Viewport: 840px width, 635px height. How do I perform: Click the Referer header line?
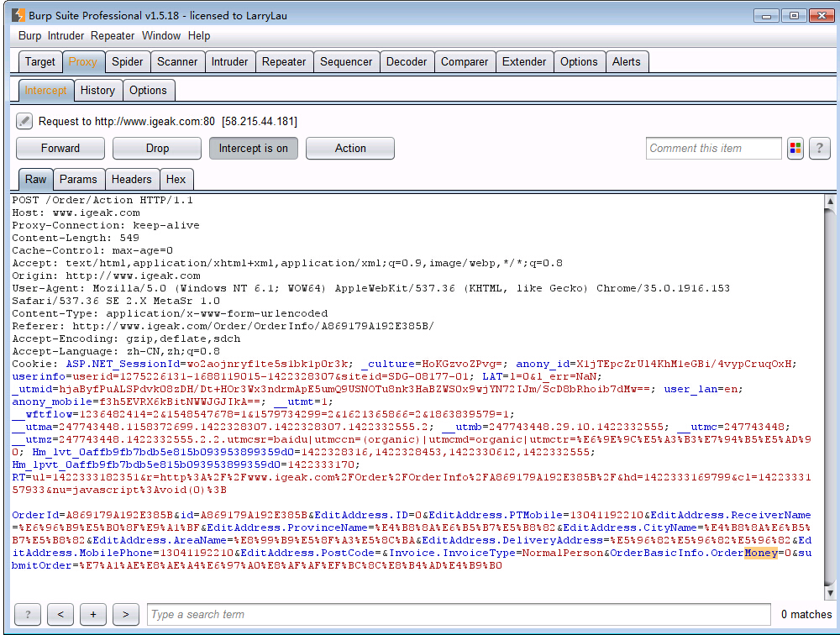click(x=223, y=326)
